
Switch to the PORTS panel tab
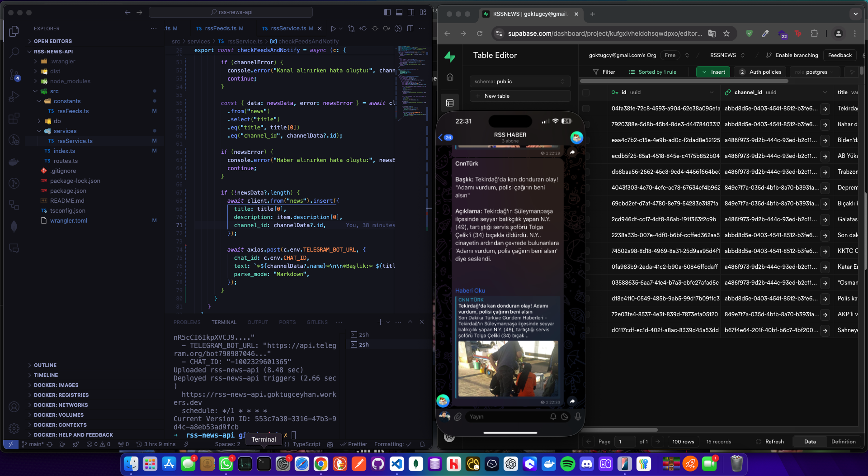tap(287, 322)
